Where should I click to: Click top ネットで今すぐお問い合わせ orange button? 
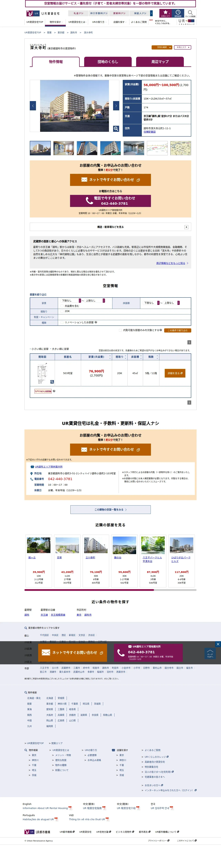click(110, 180)
